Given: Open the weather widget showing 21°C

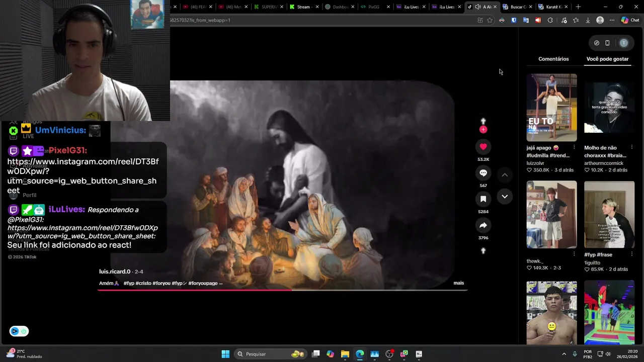Looking at the screenshot, I should click(24, 354).
